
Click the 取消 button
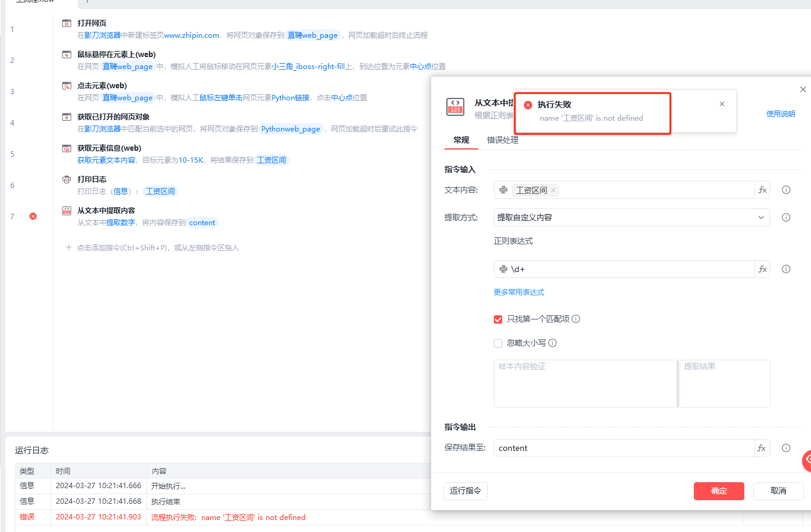(x=779, y=491)
